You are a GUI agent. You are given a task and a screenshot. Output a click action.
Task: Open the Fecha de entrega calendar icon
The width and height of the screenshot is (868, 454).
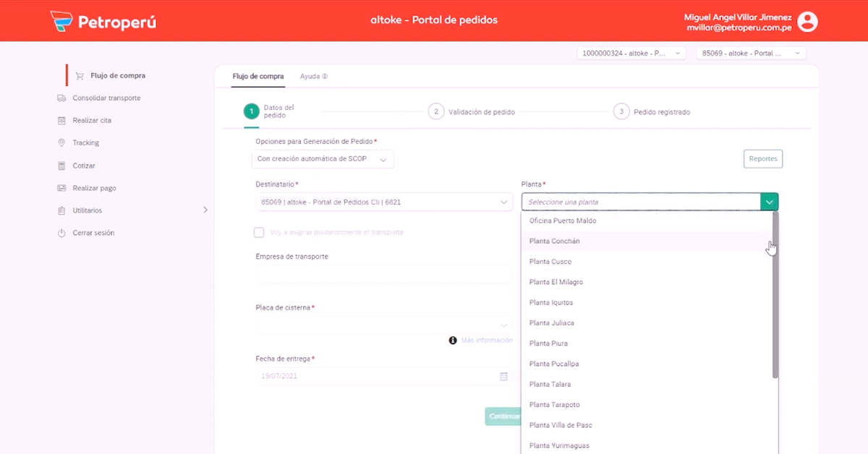tap(504, 377)
